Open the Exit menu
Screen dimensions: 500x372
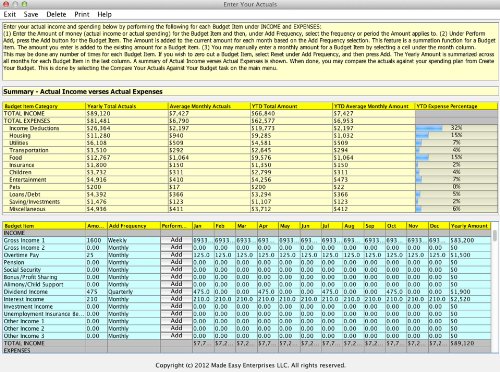tap(10, 14)
